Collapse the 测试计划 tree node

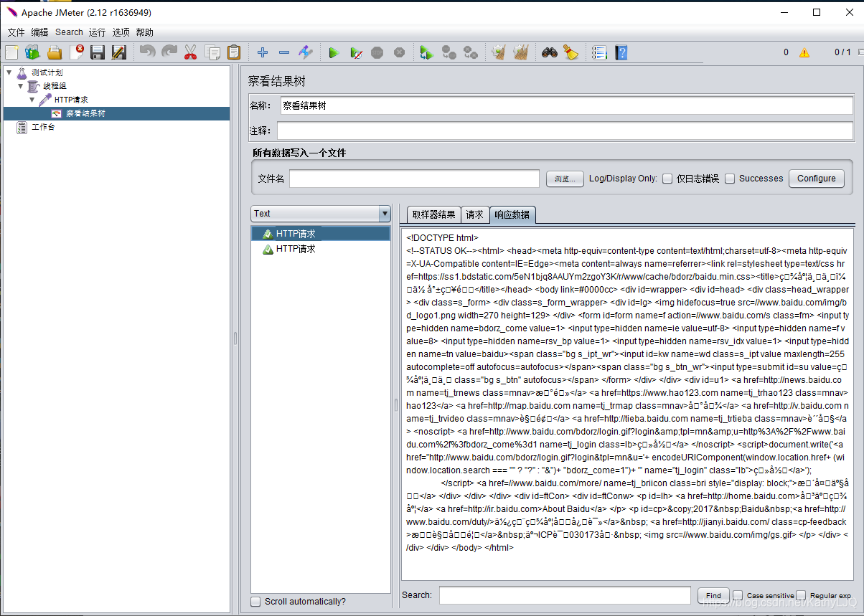coord(9,72)
